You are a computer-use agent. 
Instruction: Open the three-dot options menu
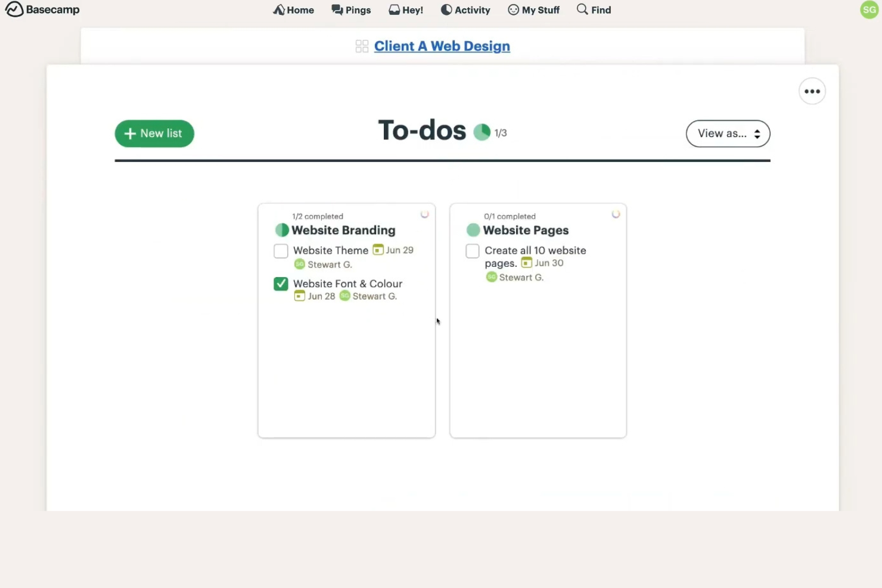click(x=812, y=91)
